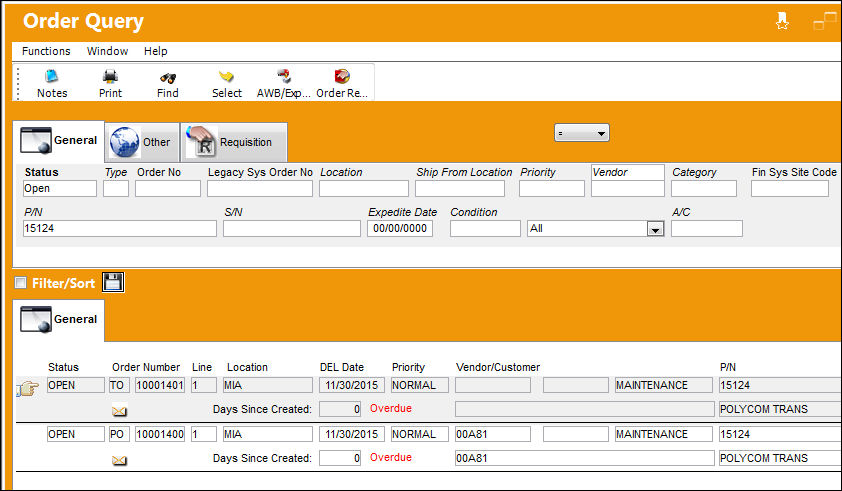842x491 pixels.
Task: Open the AWB/Exp... toolbar icon
Action: (x=284, y=76)
